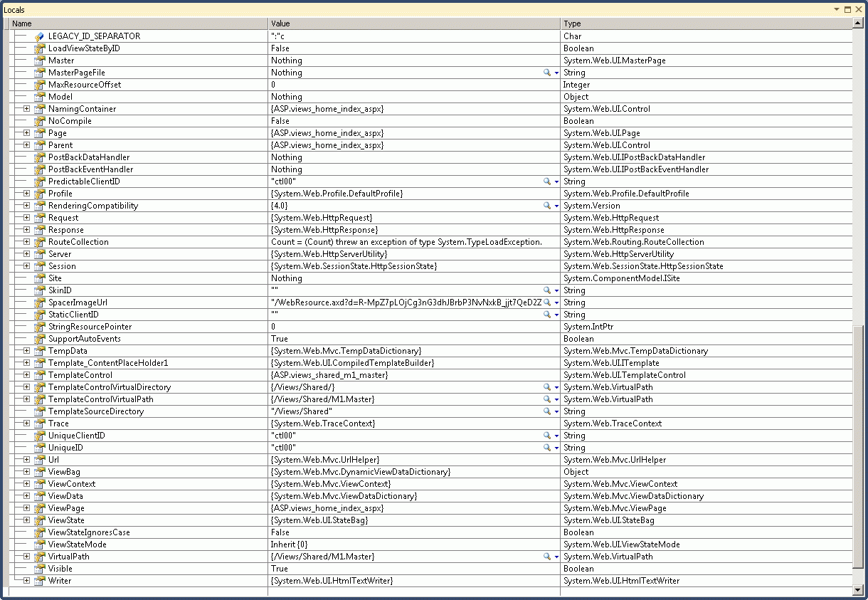Open visualizer magnifier for TemplateControlVirtualDirectory
868x600 pixels.
click(x=547, y=387)
